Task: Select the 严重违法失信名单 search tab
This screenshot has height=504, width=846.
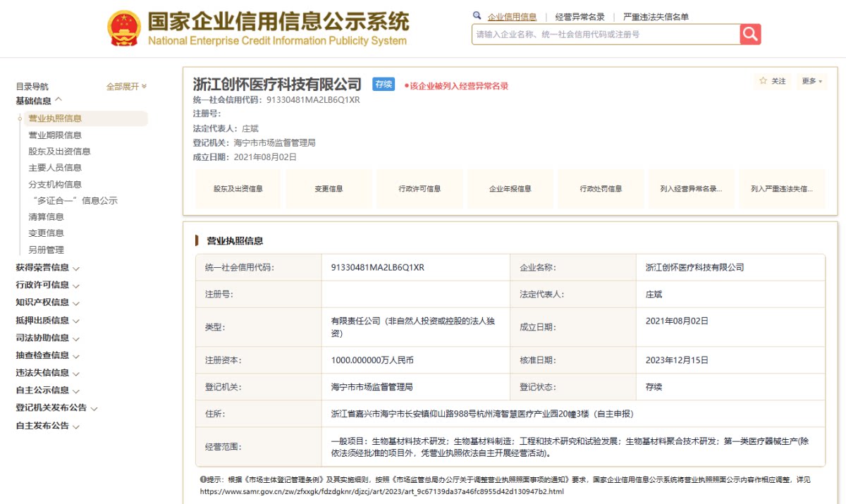Action: click(656, 17)
